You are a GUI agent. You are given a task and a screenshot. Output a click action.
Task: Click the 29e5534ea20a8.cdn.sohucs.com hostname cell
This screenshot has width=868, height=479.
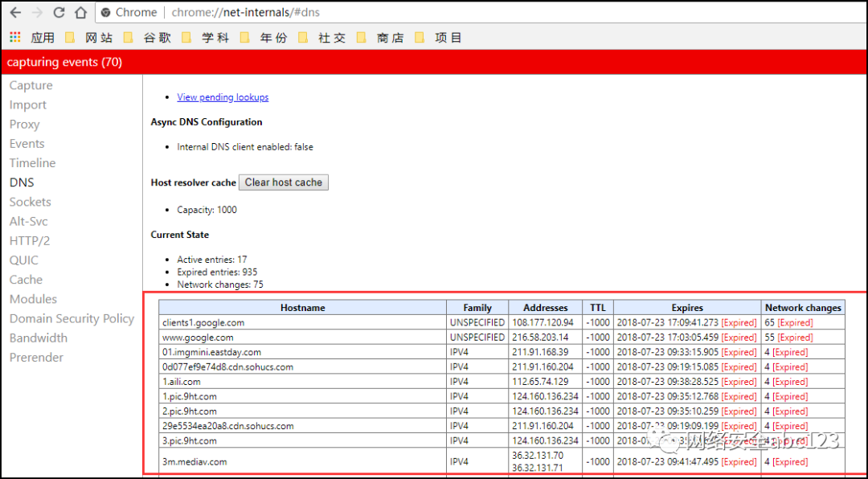[x=302, y=426]
